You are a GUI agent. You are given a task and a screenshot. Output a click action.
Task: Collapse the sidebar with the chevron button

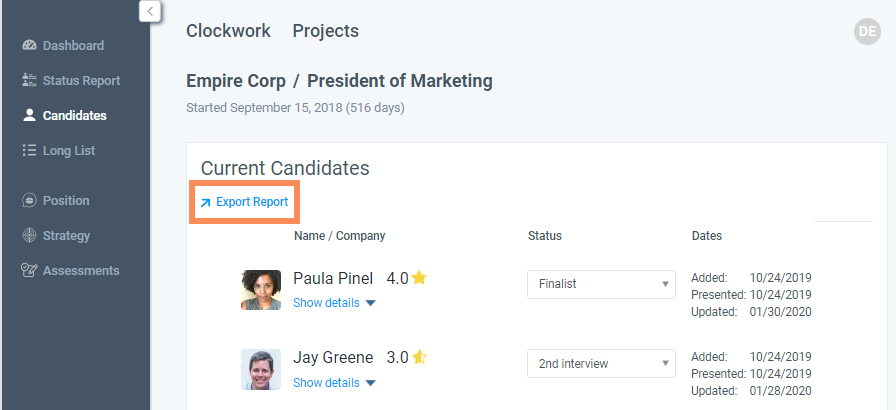[150, 11]
